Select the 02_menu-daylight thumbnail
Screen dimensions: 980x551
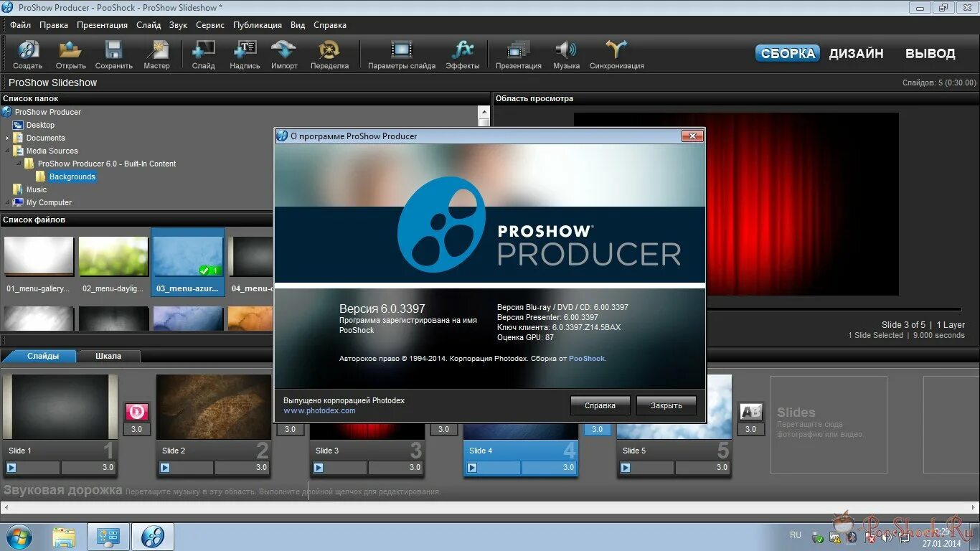click(113, 257)
